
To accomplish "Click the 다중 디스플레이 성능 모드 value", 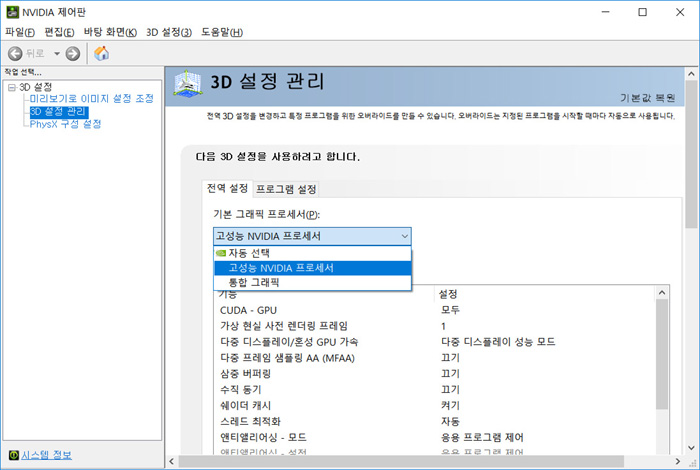I will [498, 342].
